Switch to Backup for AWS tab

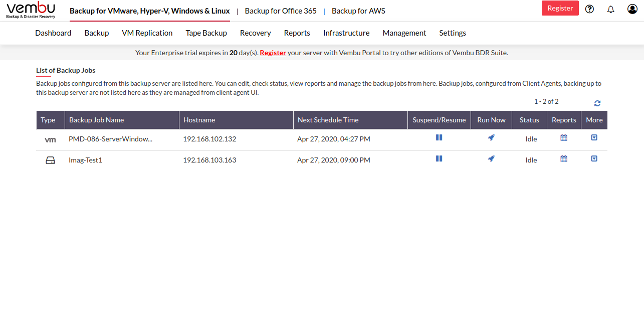(358, 11)
